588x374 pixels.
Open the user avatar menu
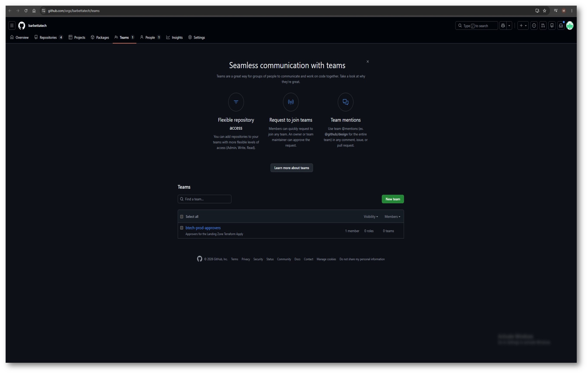(570, 25)
